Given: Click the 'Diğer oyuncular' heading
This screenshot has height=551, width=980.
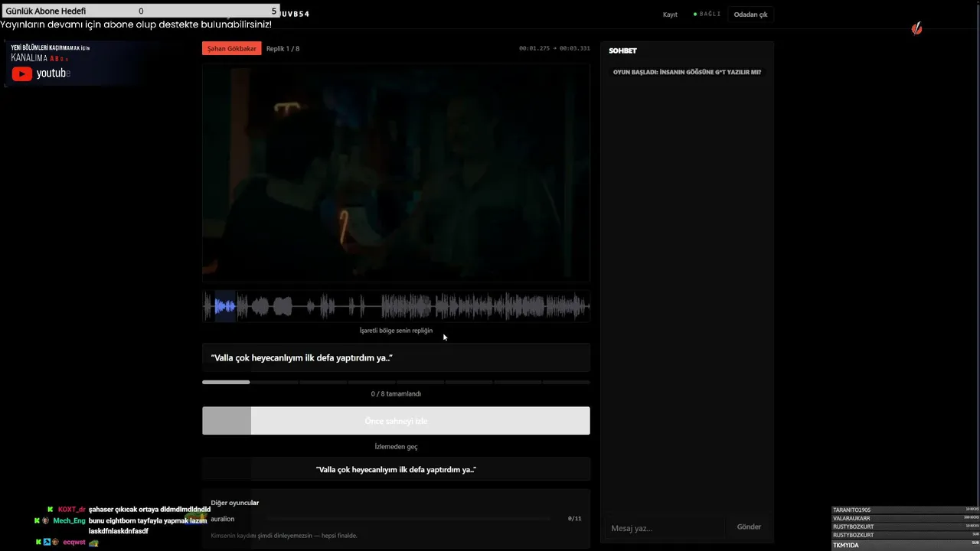Looking at the screenshot, I should point(235,503).
